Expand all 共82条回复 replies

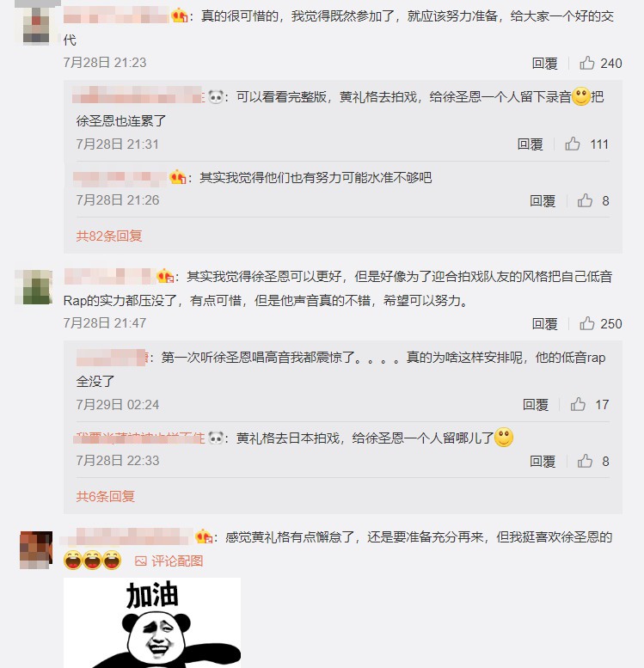(109, 236)
